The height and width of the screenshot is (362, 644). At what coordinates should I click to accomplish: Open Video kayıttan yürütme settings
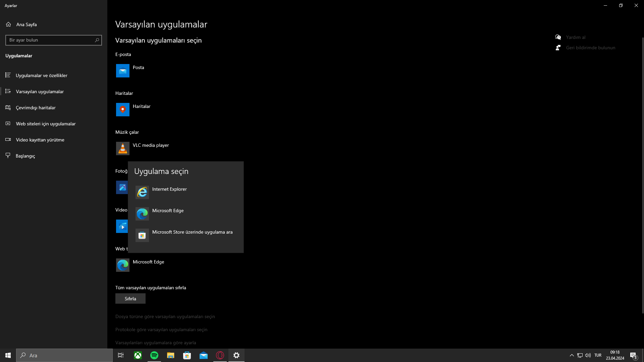point(40,140)
